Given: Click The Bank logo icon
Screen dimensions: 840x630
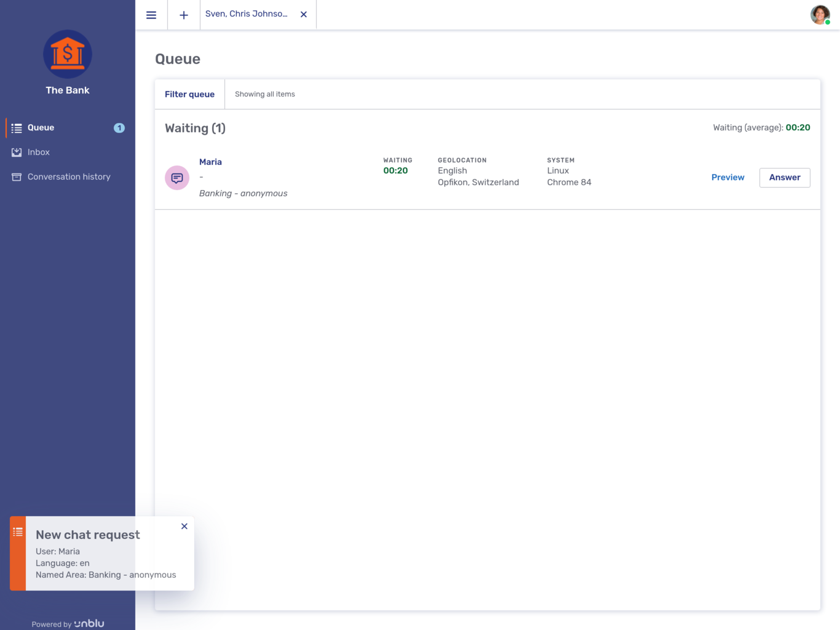Looking at the screenshot, I should pyautogui.click(x=68, y=54).
